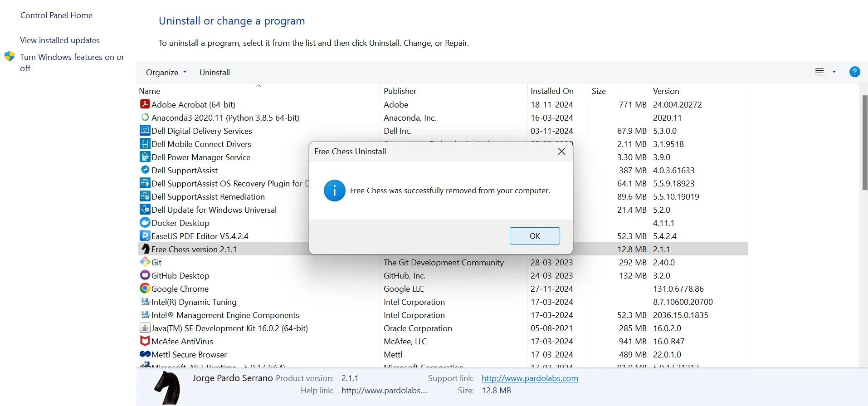
Task: Click the Google Chrome icon
Action: [x=145, y=288]
